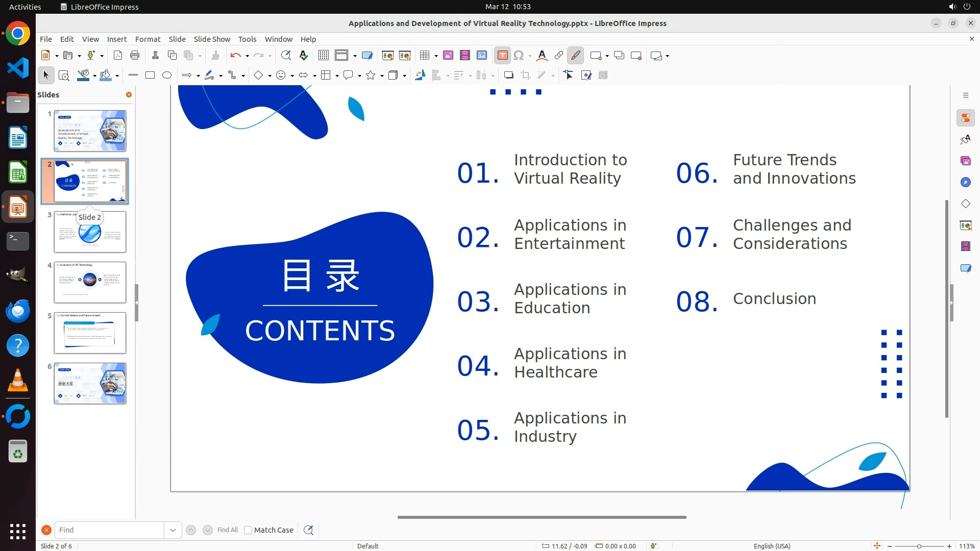Select slide 4 thumbnail
This screenshot has height=551, width=980.
point(90,282)
